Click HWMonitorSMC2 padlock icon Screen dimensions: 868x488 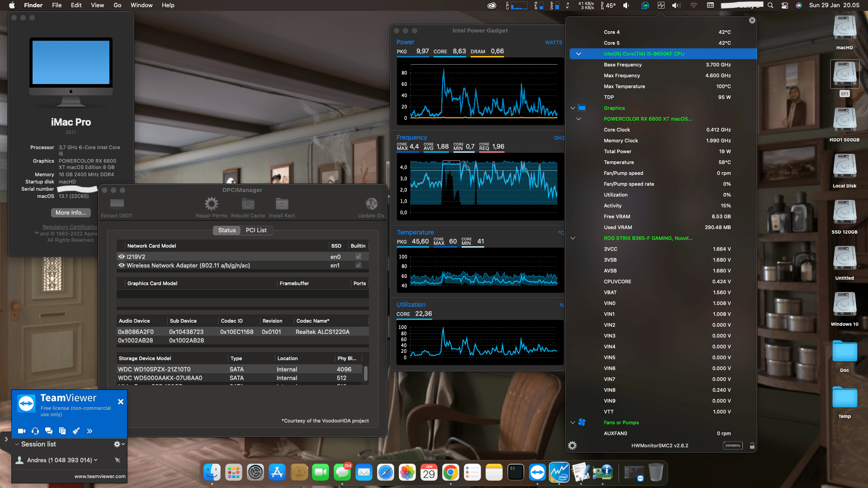pos(752,446)
